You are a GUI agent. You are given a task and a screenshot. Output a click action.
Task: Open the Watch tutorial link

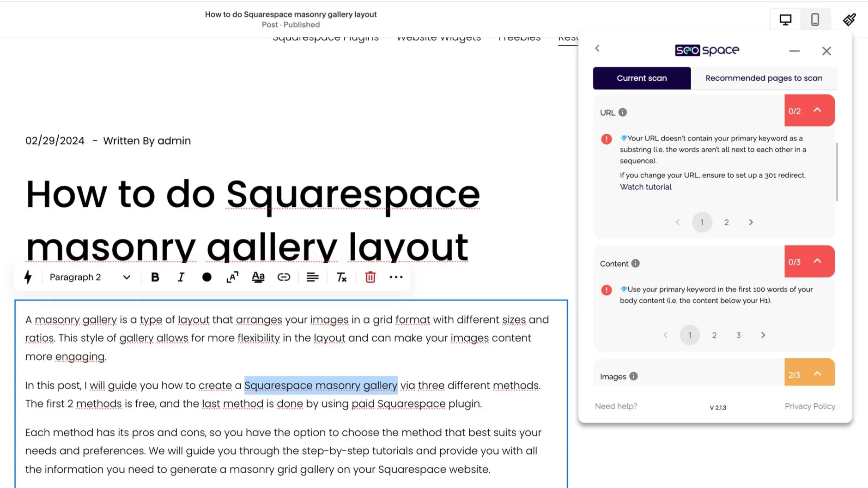(645, 187)
